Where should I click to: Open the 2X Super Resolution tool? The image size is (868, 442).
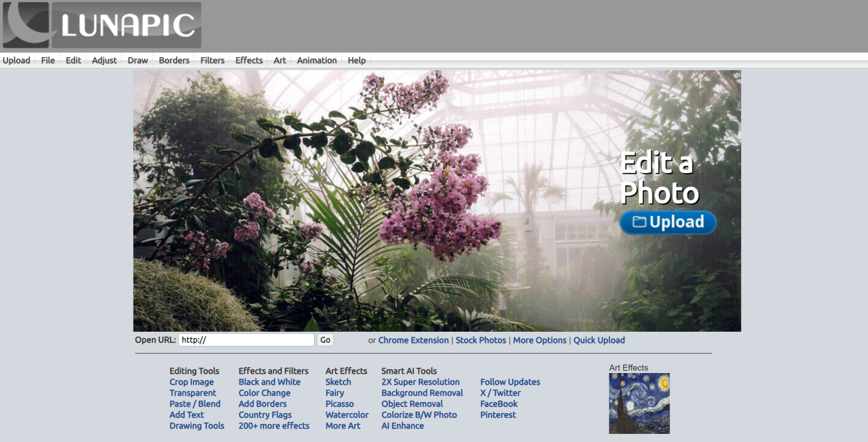pyautogui.click(x=420, y=382)
